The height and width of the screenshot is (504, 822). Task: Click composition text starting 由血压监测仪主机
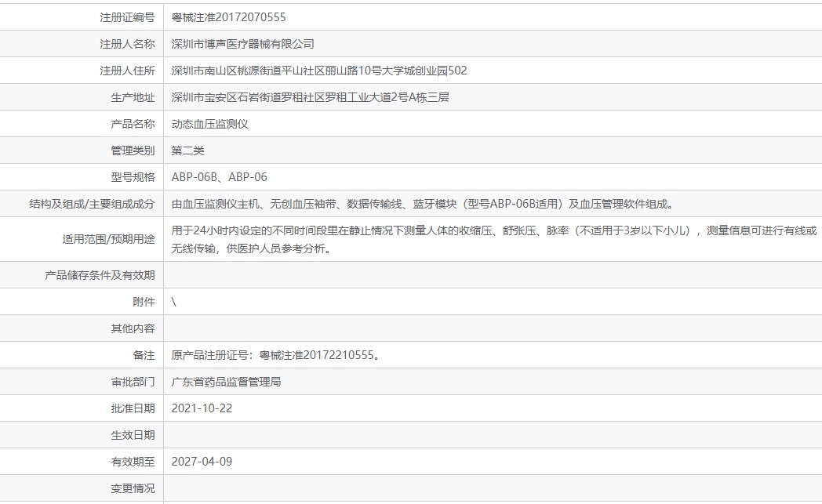(x=423, y=205)
